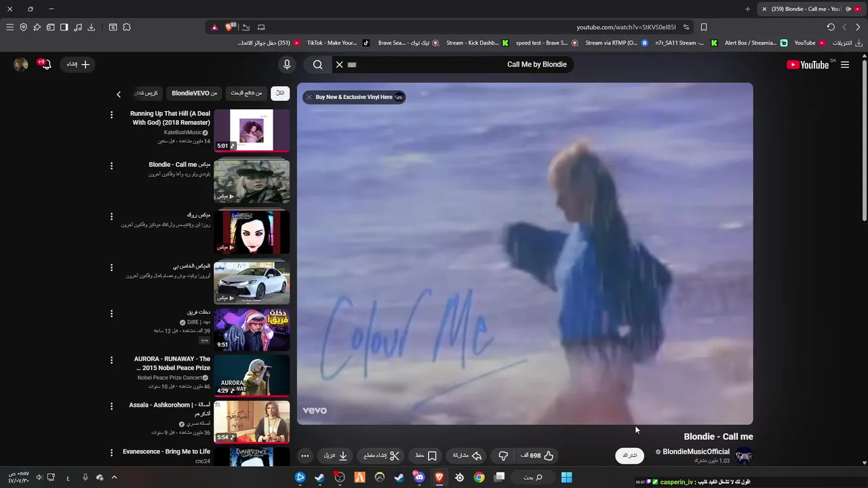Toggle the Brave sidebar panel icon
This screenshot has height=488, width=868.
[x=64, y=27]
